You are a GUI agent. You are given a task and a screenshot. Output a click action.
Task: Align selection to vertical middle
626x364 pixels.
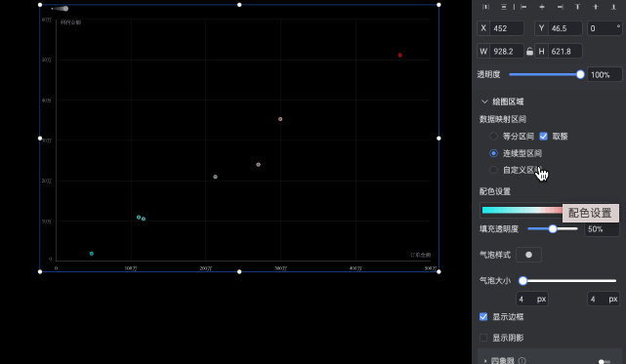(596, 7)
